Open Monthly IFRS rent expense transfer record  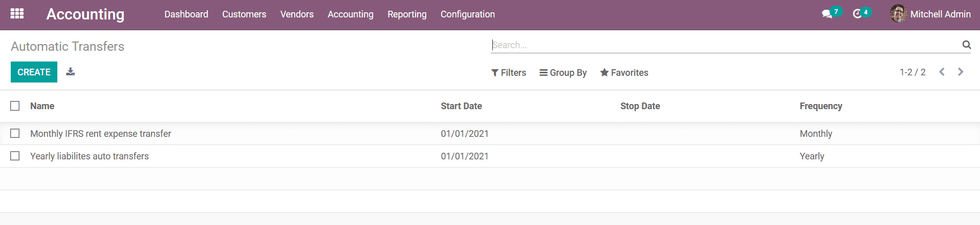pyautogui.click(x=101, y=134)
